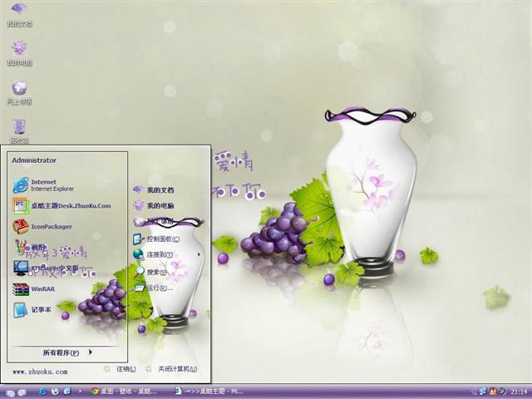Click 注销(L) log off button
Screen dimensions: 532x399
click(120, 369)
